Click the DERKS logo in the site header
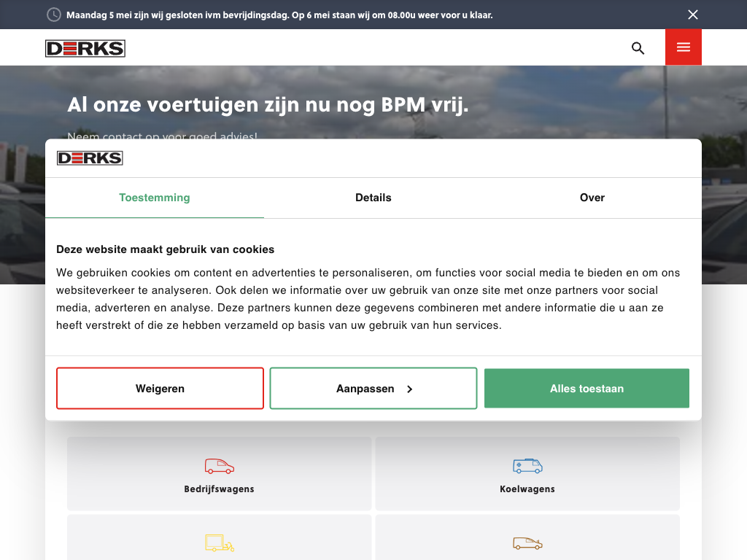Viewport: 747px width, 560px height. [x=85, y=48]
